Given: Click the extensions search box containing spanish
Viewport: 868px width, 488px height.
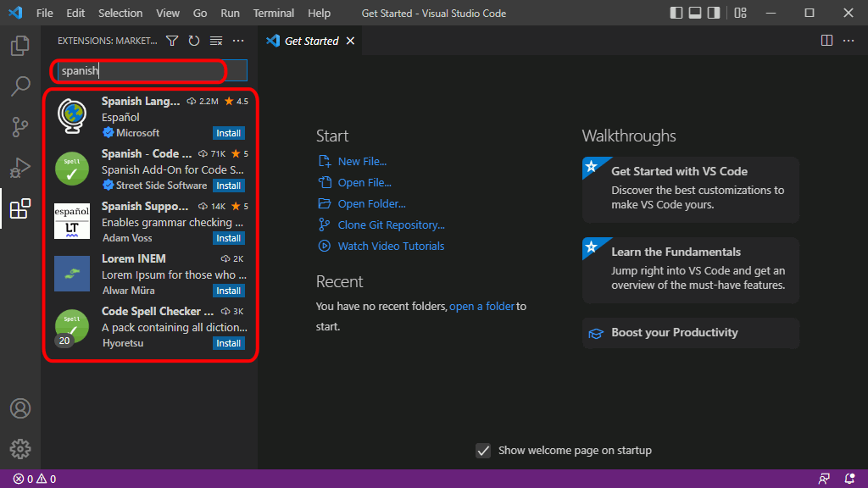Looking at the screenshot, I should (153, 70).
